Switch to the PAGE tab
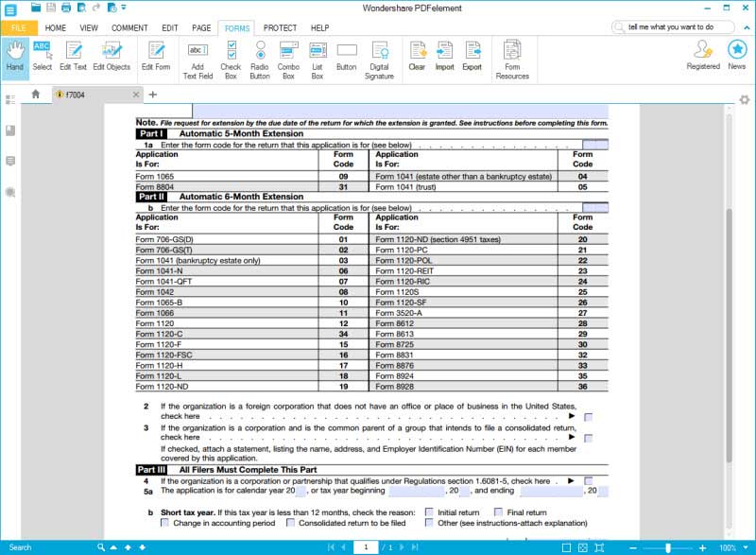This screenshot has height=555, width=756. coord(201,28)
